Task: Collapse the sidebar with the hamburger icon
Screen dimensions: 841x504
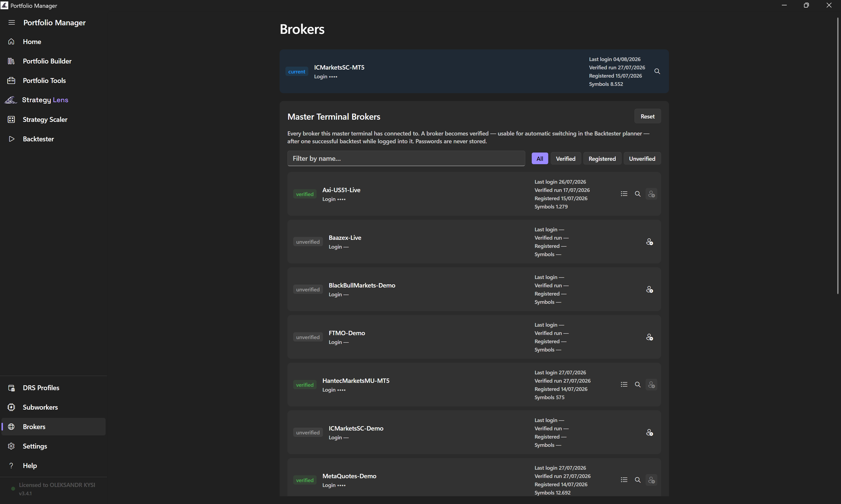Action: 11,22
